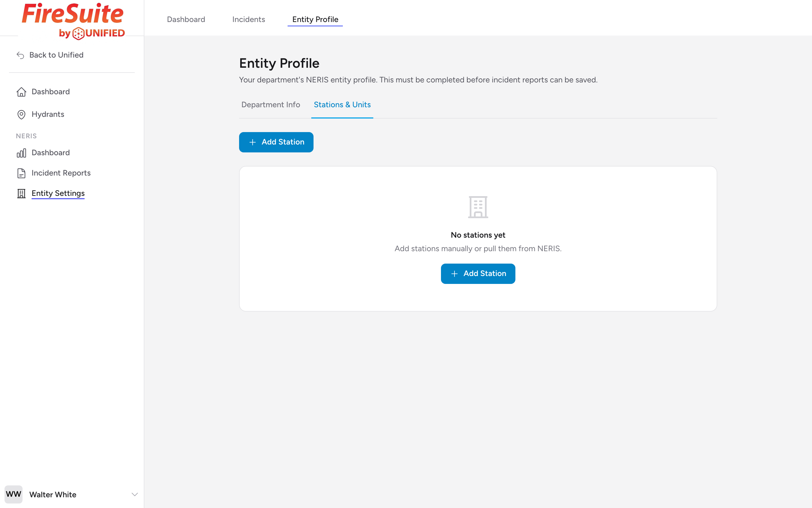Image resolution: width=812 pixels, height=508 pixels.
Task: Click Add Station button in empty state card
Action: tap(478, 273)
